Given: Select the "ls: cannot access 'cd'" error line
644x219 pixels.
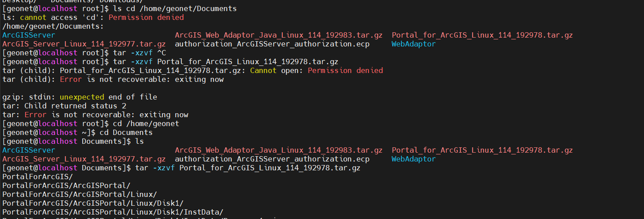Looking at the screenshot, I should 93,17.
